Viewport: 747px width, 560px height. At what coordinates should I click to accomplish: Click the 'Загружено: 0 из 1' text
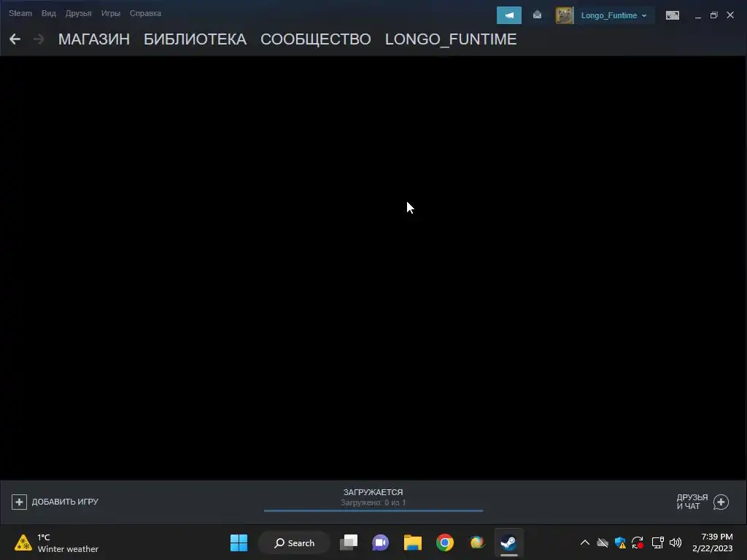(373, 502)
